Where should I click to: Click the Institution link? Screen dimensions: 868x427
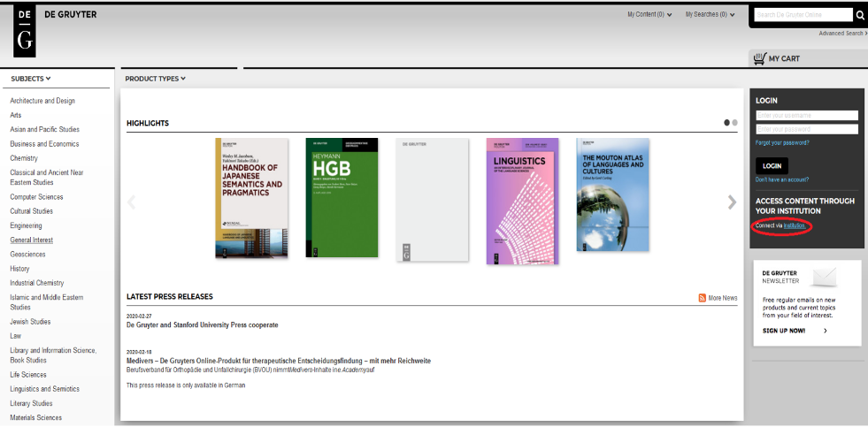point(795,225)
